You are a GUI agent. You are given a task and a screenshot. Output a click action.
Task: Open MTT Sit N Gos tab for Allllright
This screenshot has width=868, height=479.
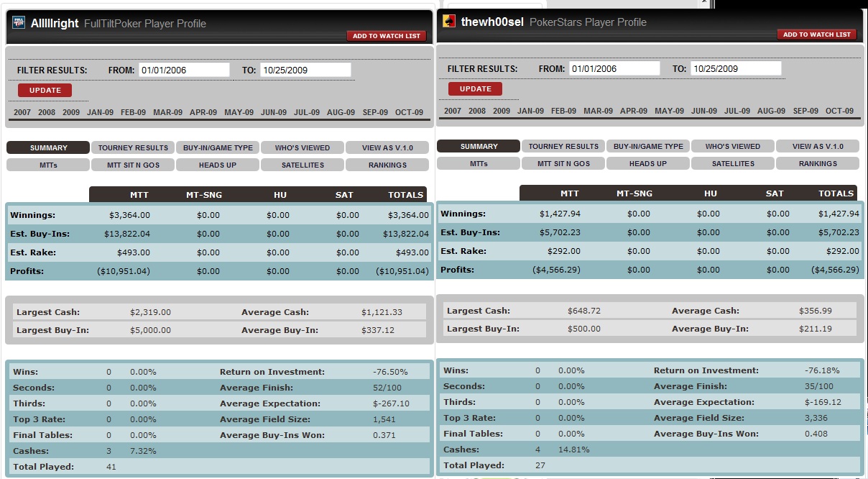[133, 165]
